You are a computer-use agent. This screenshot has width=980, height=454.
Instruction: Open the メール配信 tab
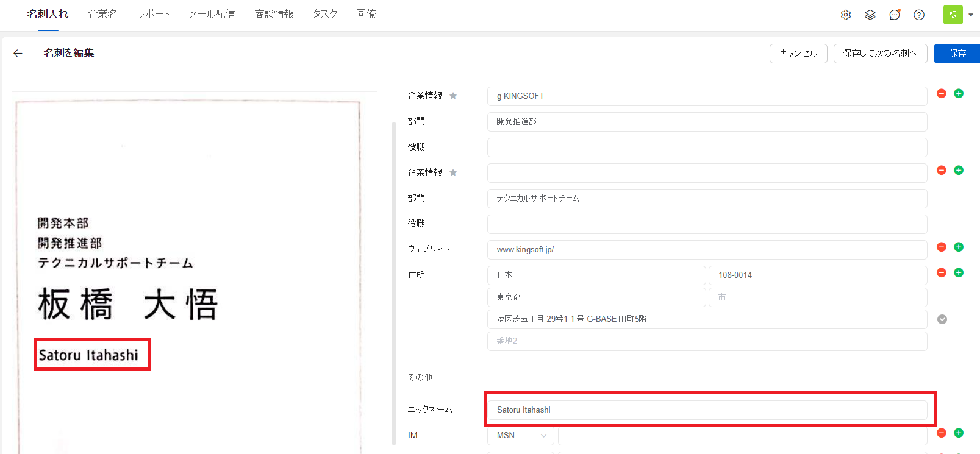(212, 14)
